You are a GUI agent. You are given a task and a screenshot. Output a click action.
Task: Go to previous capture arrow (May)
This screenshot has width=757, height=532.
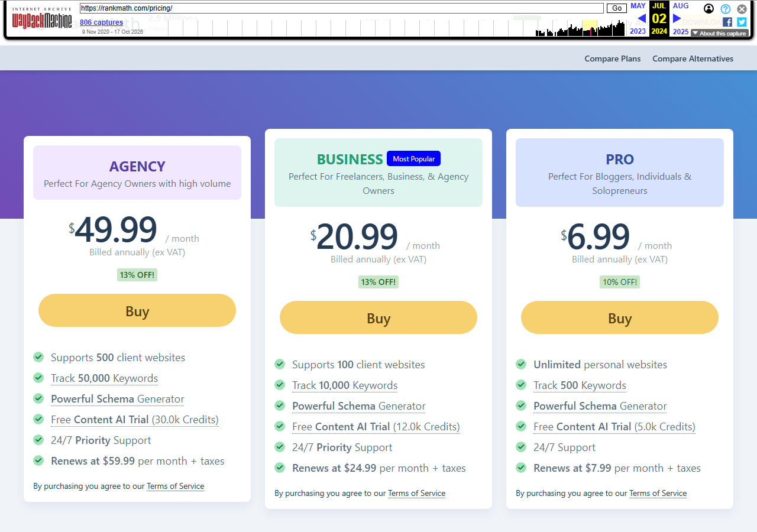(642, 18)
